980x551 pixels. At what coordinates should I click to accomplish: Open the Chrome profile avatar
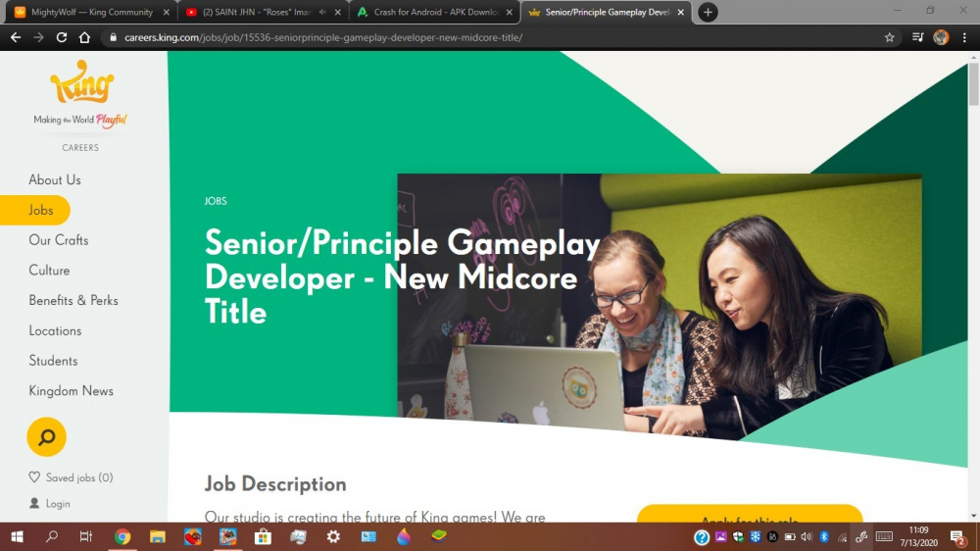click(x=941, y=37)
